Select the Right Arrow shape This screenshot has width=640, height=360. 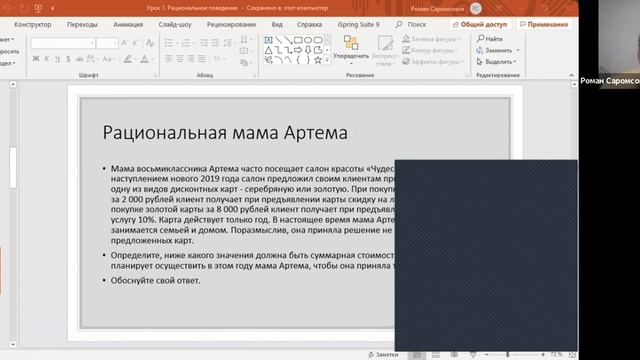(298, 50)
